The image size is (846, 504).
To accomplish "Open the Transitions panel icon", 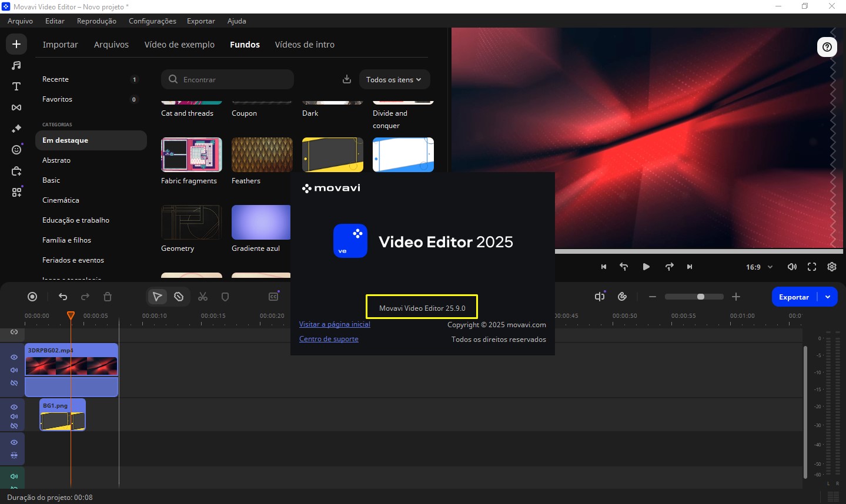I will point(16,107).
